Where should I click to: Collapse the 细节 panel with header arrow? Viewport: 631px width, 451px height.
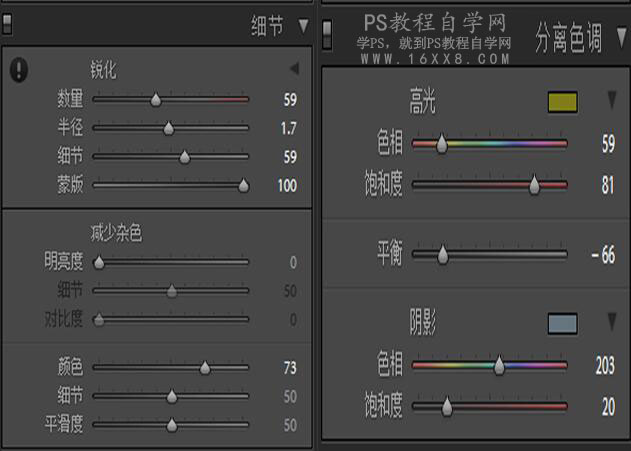click(x=304, y=26)
